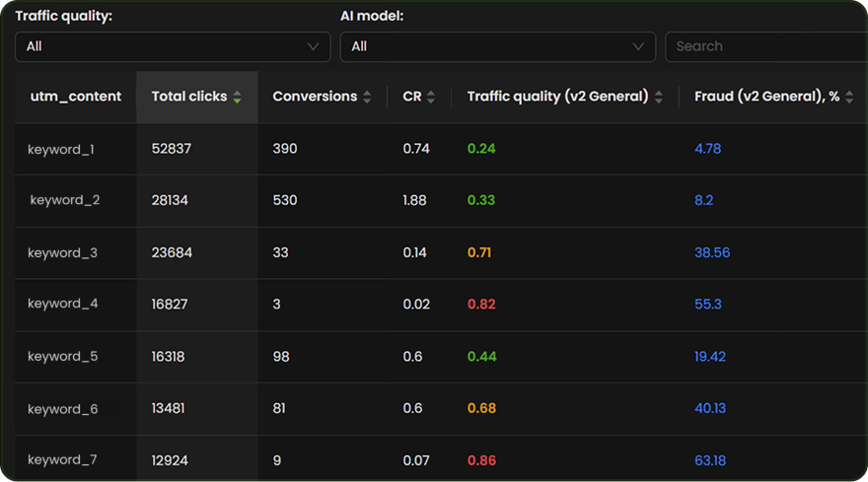Toggle sort arrows next to CR
This screenshot has height=482, width=868.
pos(431,97)
